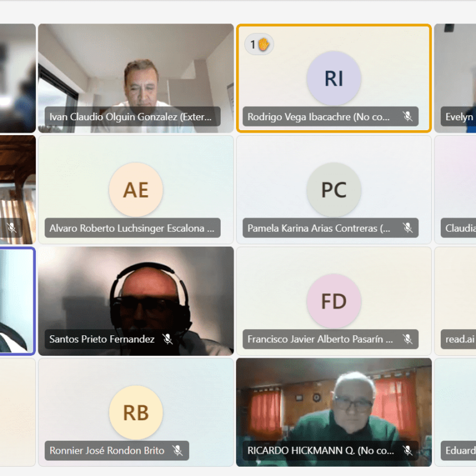Click Rodrigo Vega Ibacachre's muted microphone icon
This screenshot has width=476, height=476.
(407, 117)
